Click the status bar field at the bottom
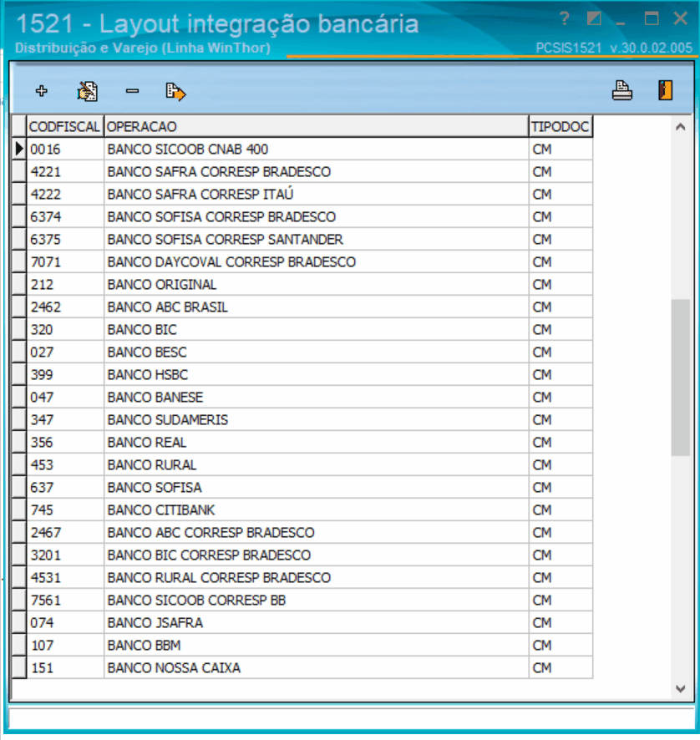This screenshot has width=700, height=740. 351,718
